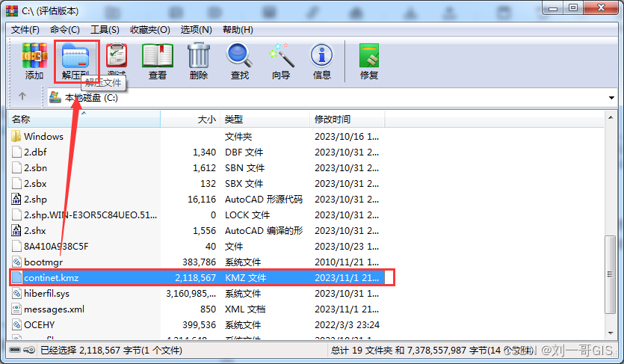624x364 pixels.
Task: Open the Favorites (收藏夹) menu
Action: pyautogui.click(x=150, y=30)
